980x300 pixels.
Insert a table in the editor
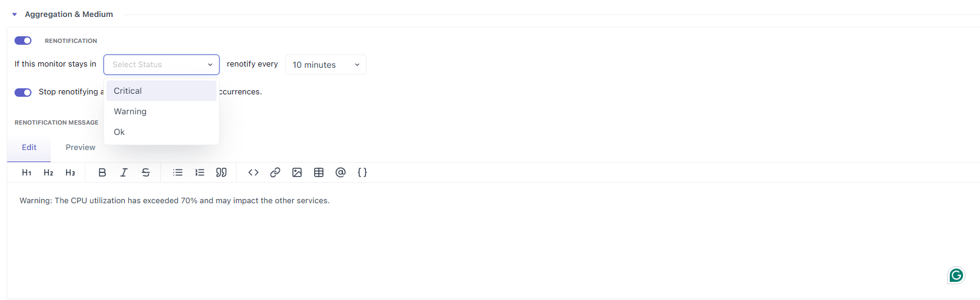319,172
